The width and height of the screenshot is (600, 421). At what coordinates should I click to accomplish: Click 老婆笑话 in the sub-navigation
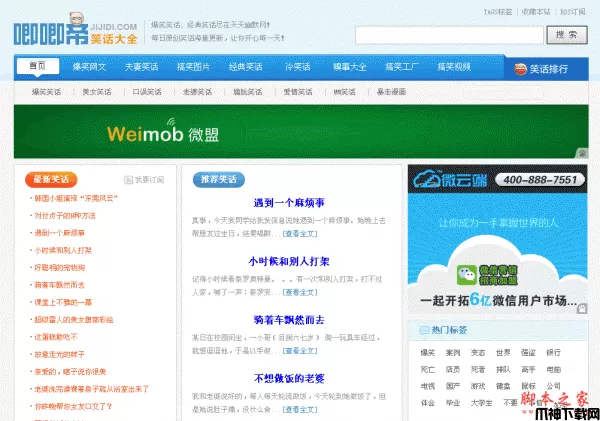[x=197, y=92]
